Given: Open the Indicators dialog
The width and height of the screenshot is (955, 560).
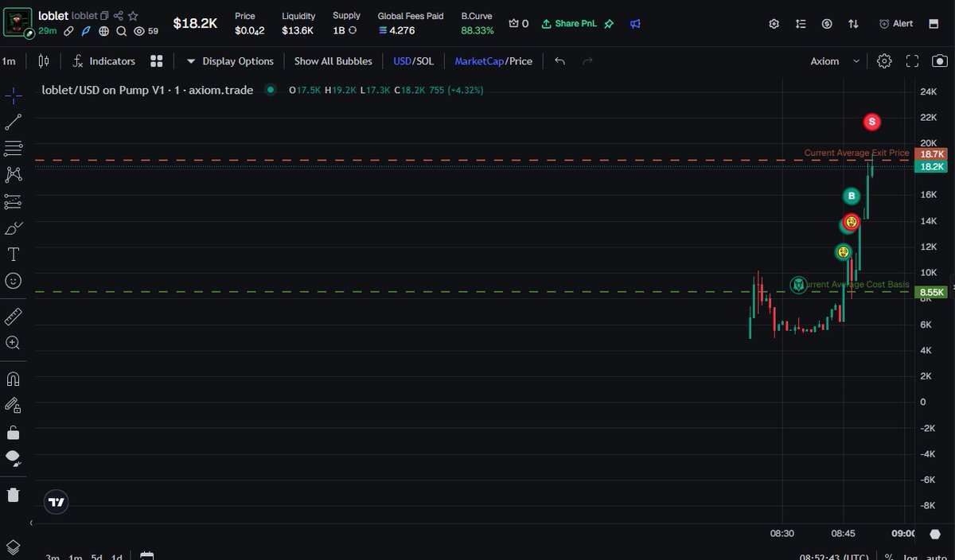Looking at the screenshot, I should point(103,61).
